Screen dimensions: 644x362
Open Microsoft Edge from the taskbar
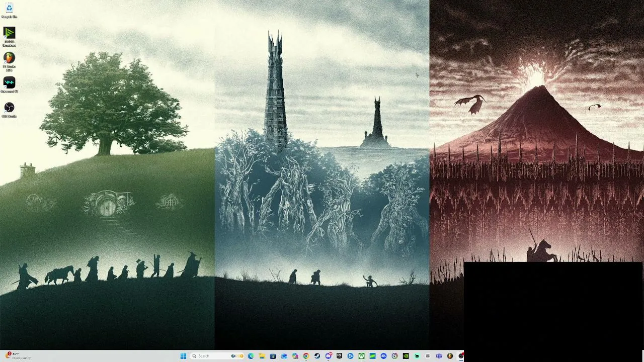click(251, 356)
